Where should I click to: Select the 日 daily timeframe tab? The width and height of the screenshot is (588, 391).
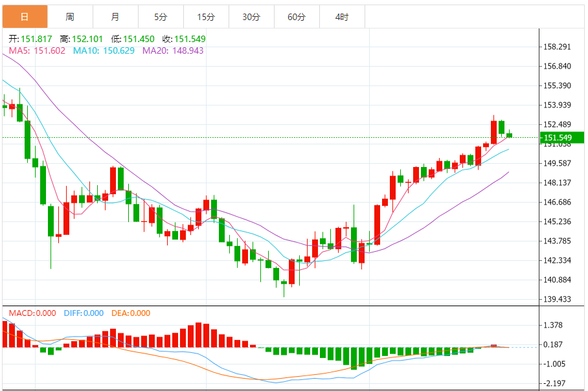click(x=25, y=16)
